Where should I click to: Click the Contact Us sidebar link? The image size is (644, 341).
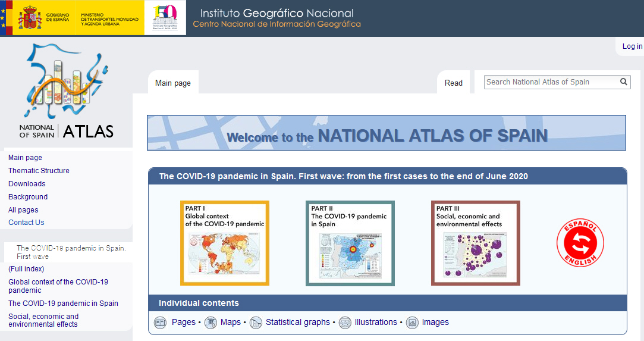coord(26,222)
